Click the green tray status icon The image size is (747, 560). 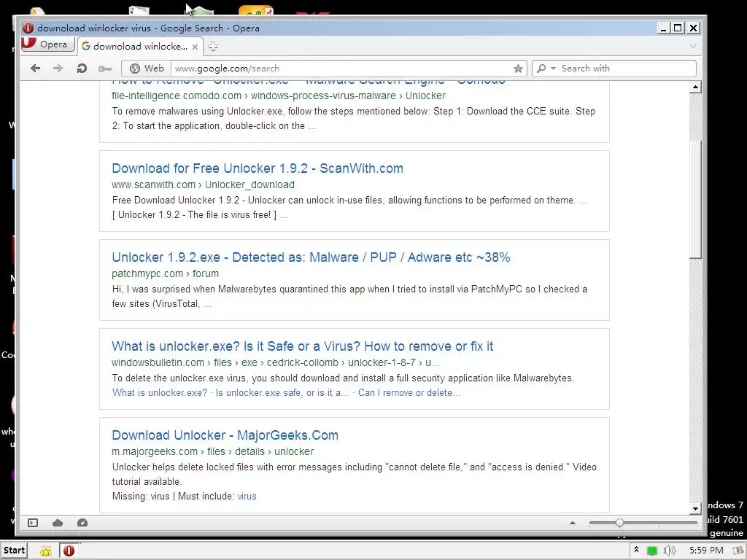pyautogui.click(x=652, y=551)
